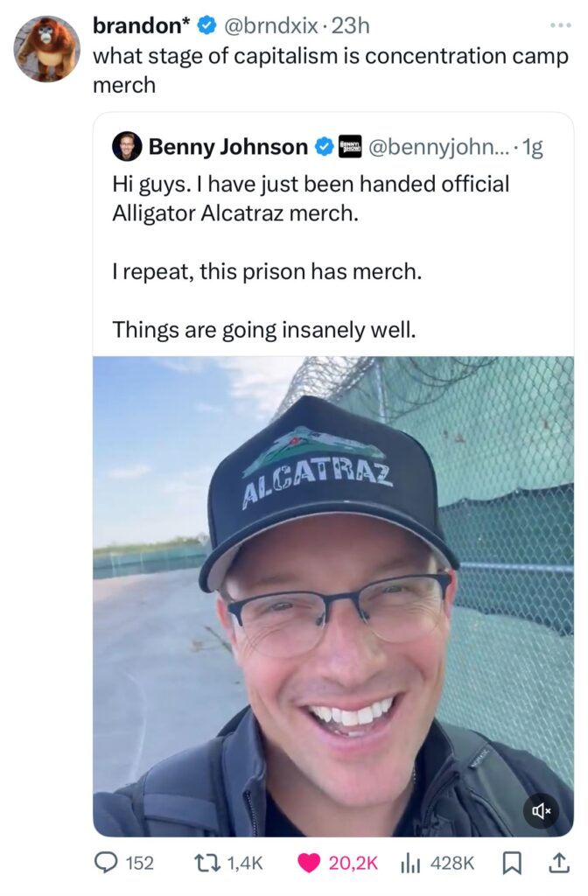The width and height of the screenshot is (588, 896).
Task: Toggle the pink heart like icon
Action: pos(309,863)
